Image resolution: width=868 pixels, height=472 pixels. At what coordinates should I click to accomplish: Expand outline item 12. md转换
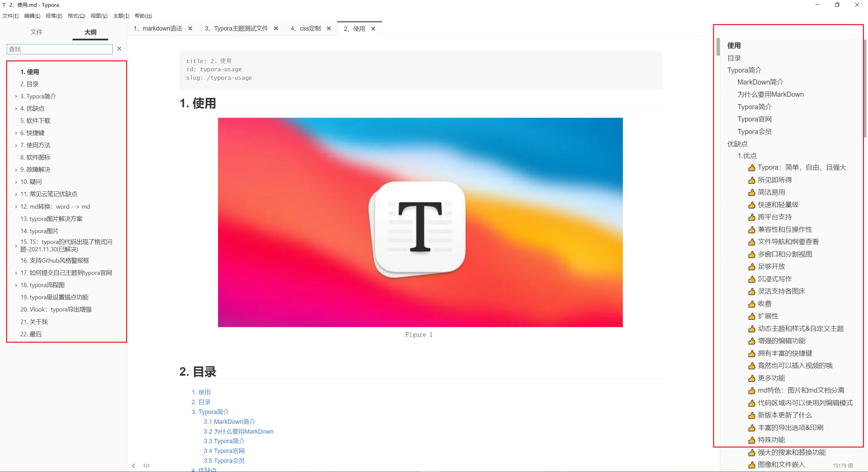[x=16, y=207]
